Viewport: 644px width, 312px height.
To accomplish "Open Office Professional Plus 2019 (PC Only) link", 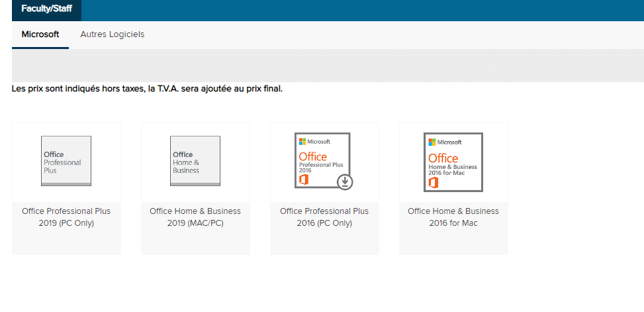I will pyautogui.click(x=66, y=217).
